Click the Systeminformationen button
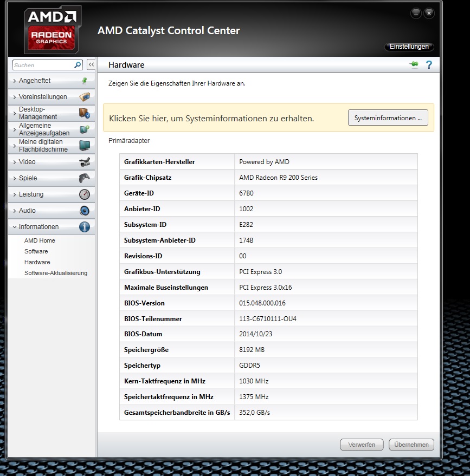 (x=388, y=118)
